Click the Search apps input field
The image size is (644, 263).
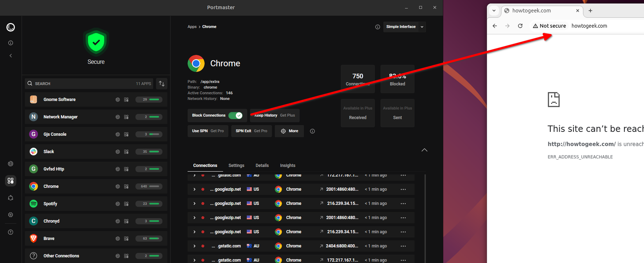tap(82, 84)
